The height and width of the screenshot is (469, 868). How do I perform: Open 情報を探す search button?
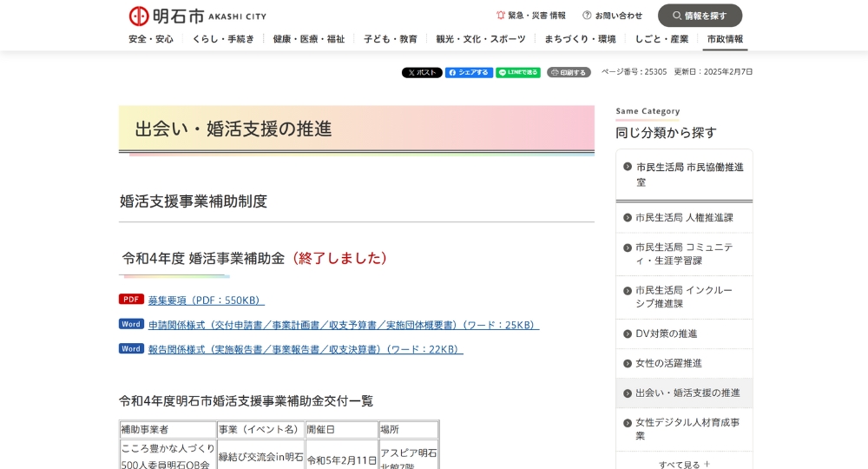pos(700,16)
